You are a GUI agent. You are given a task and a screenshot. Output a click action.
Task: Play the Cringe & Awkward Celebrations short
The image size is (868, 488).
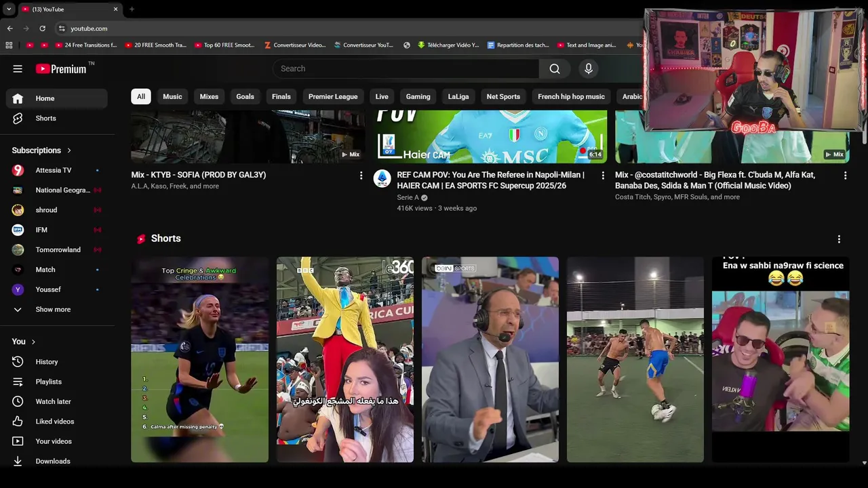(x=200, y=359)
